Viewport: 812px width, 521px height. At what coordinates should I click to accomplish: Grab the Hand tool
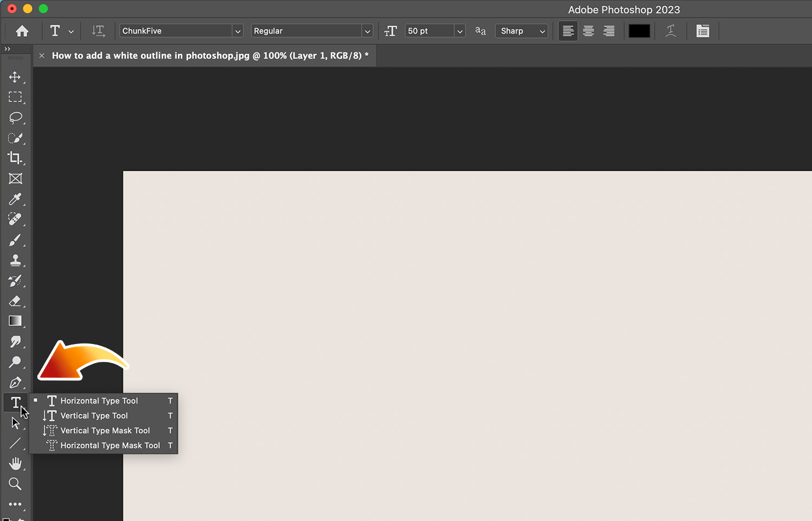coord(16,463)
